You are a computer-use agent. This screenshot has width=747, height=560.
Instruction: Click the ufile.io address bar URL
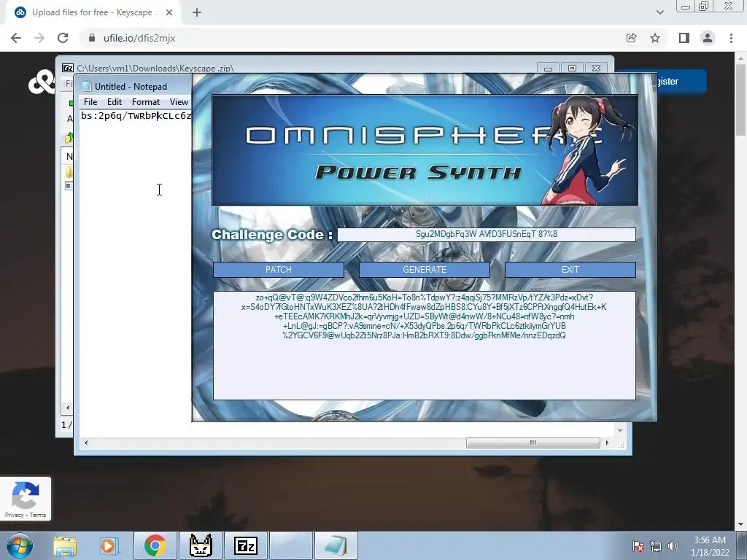pos(139,38)
